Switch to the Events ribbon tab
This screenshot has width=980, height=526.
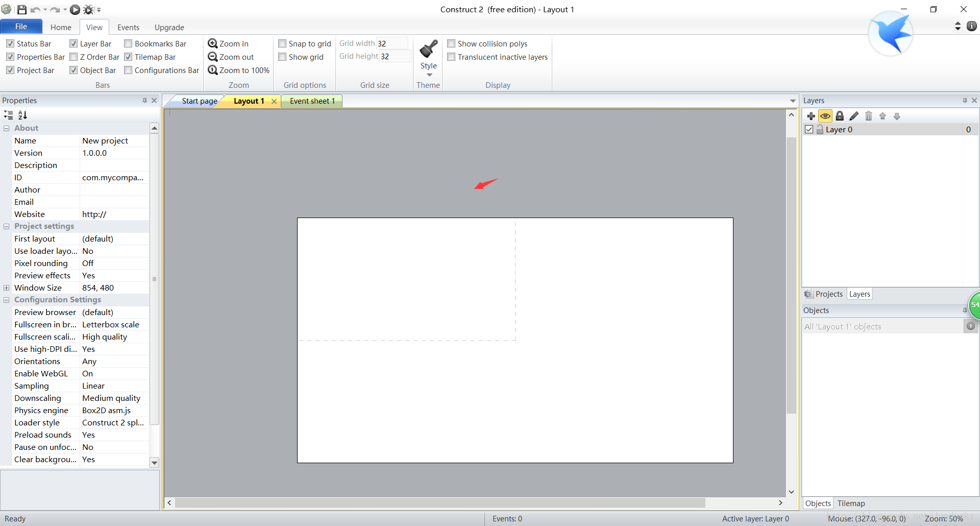click(x=128, y=27)
